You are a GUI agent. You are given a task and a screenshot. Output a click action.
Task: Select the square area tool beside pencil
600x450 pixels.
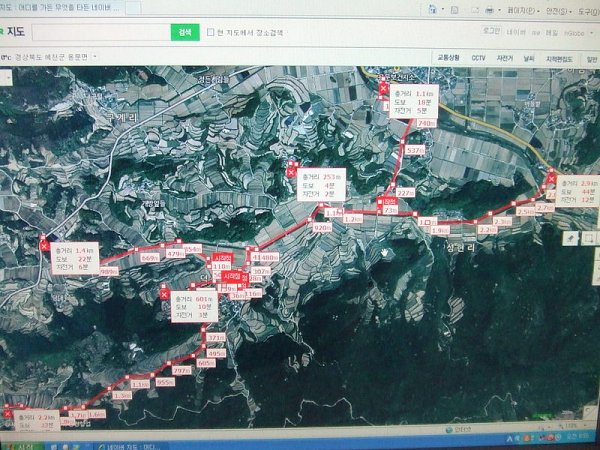click(589, 239)
